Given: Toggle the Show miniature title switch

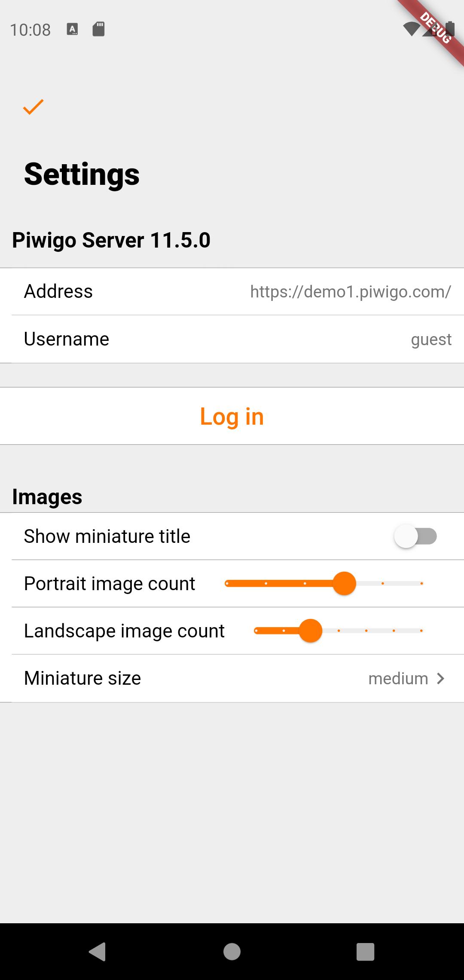Looking at the screenshot, I should 415,536.
